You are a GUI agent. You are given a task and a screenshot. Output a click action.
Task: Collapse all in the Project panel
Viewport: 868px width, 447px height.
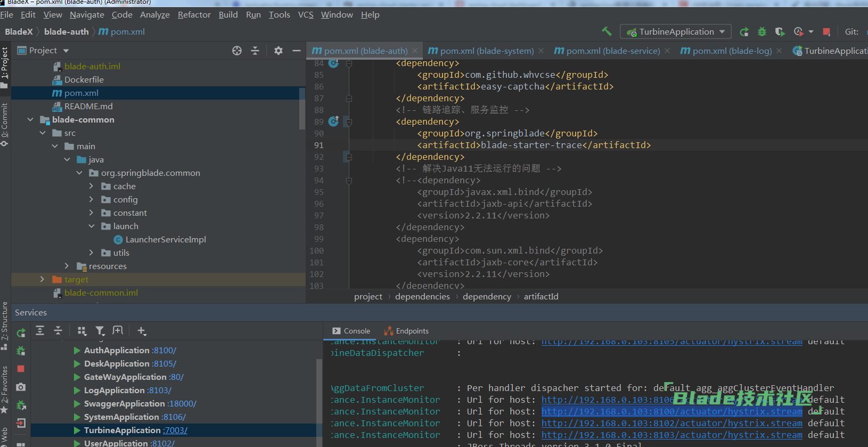point(255,51)
